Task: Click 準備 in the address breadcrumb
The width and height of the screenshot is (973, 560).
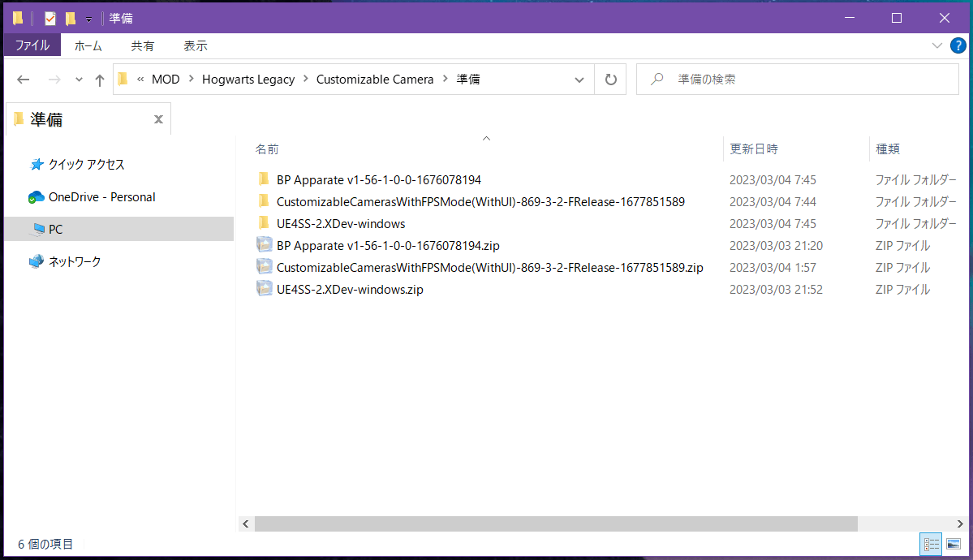Action: pyautogui.click(x=468, y=80)
